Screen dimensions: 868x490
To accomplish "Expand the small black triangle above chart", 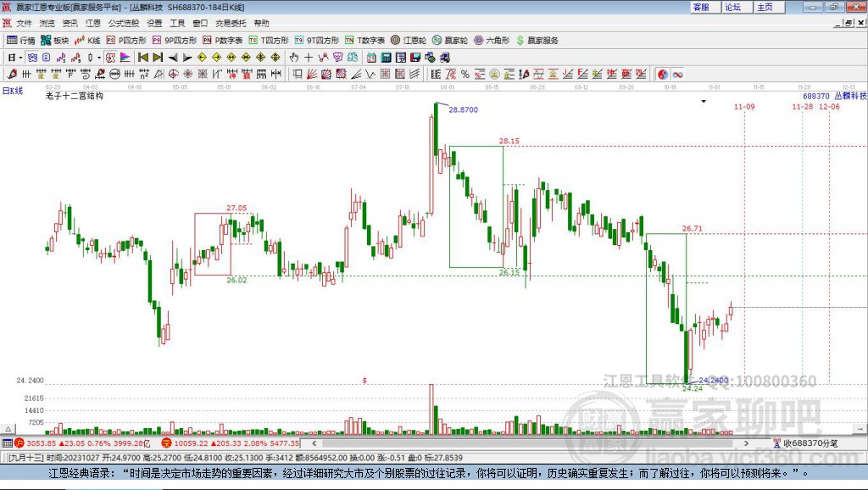I will pyautogui.click(x=704, y=102).
